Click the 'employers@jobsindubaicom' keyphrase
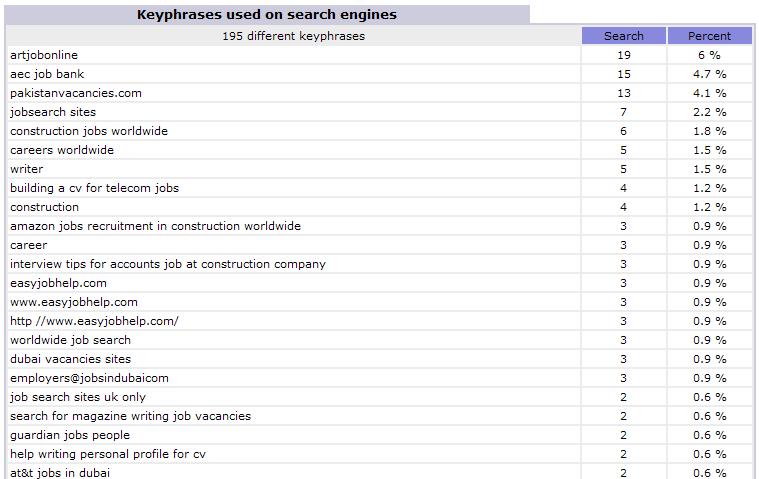The height and width of the screenshot is (479, 759). (89, 378)
